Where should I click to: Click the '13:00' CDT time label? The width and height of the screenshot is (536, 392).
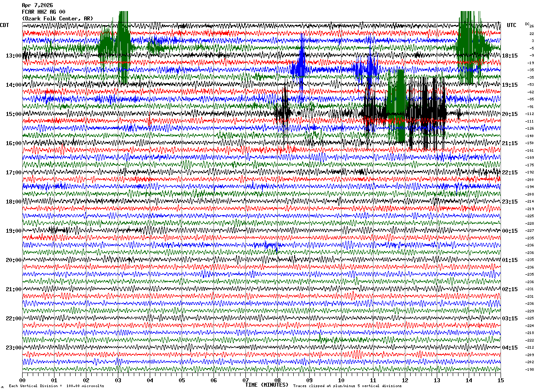click(x=13, y=56)
